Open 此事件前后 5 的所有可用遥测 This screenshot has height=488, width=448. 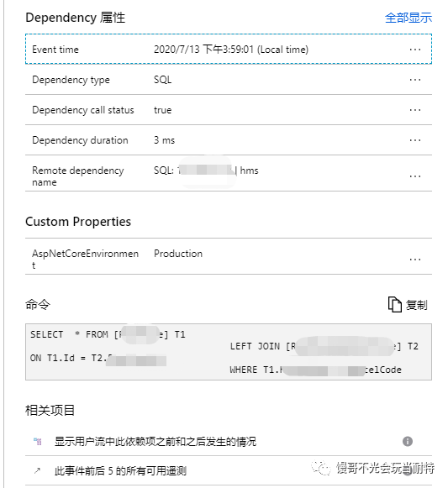[x=120, y=470]
